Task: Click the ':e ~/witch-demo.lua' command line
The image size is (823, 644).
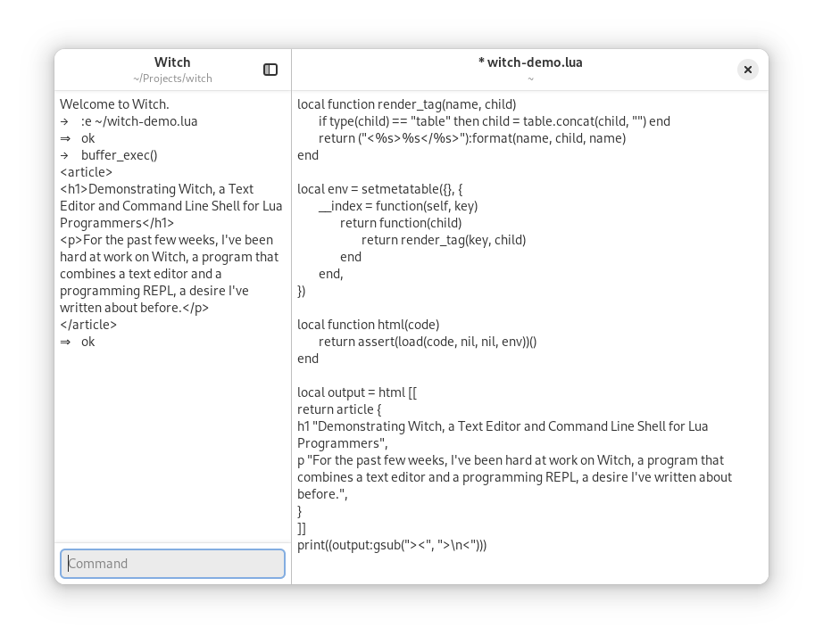Action: point(139,121)
